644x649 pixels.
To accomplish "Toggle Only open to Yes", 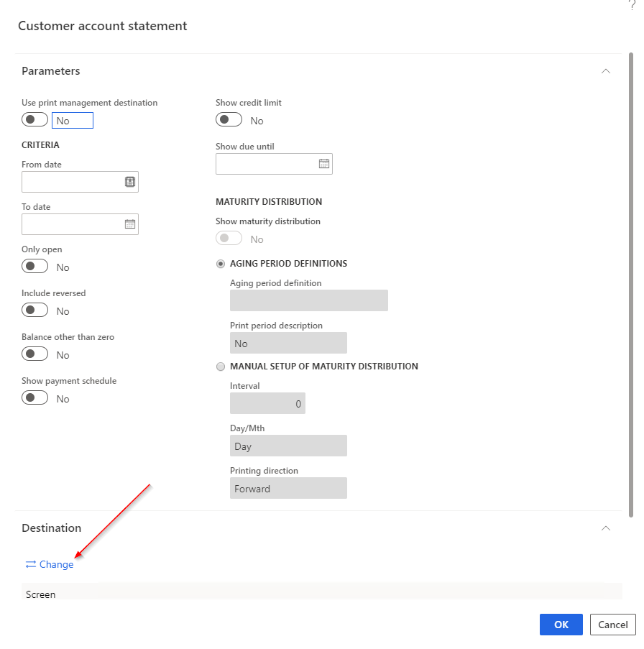I will pos(34,267).
